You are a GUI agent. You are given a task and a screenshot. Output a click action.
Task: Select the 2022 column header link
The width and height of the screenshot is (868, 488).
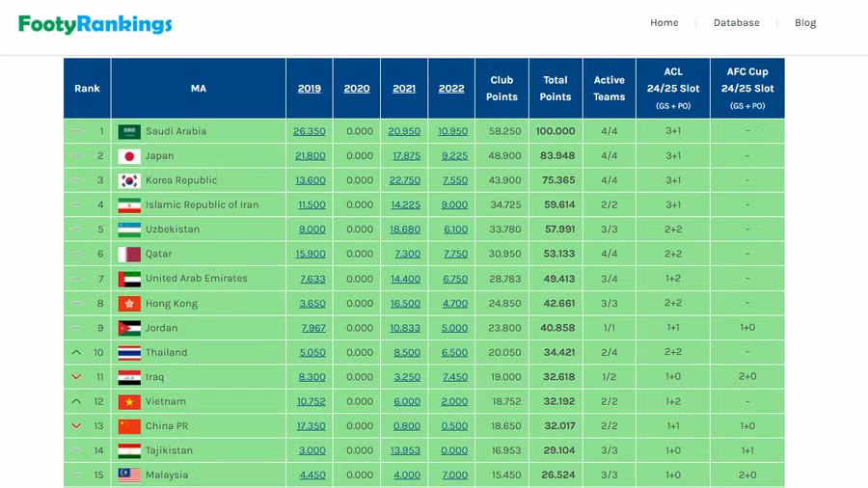pyautogui.click(x=451, y=89)
